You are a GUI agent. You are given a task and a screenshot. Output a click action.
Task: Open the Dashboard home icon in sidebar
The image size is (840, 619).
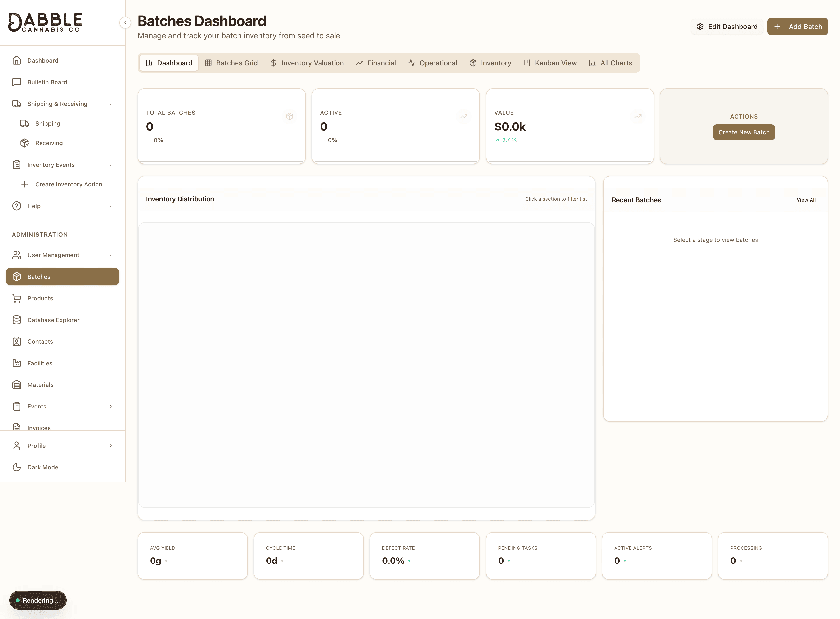[16, 60]
